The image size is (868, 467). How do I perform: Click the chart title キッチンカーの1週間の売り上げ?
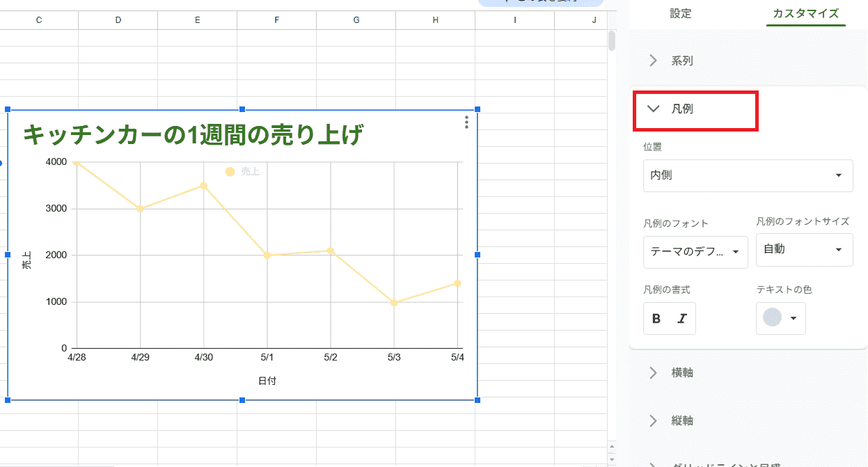[193, 134]
